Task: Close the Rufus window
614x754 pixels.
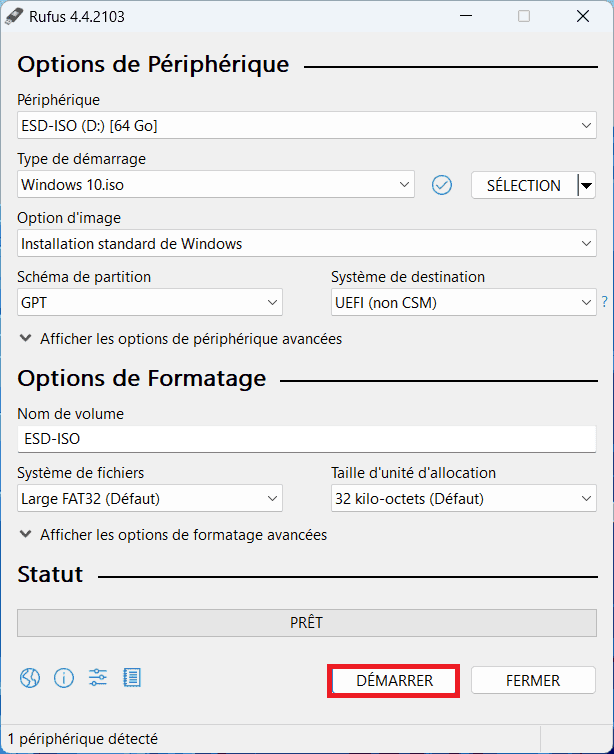Action: pyautogui.click(x=583, y=16)
